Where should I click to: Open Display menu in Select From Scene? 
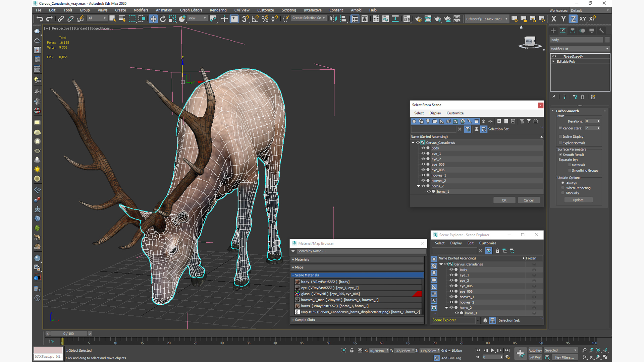click(435, 113)
